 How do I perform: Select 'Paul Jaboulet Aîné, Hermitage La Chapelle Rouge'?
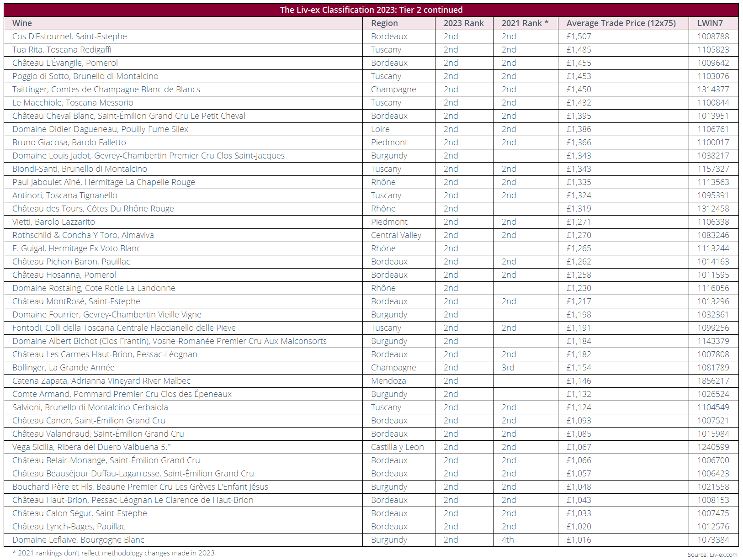click(x=104, y=182)
